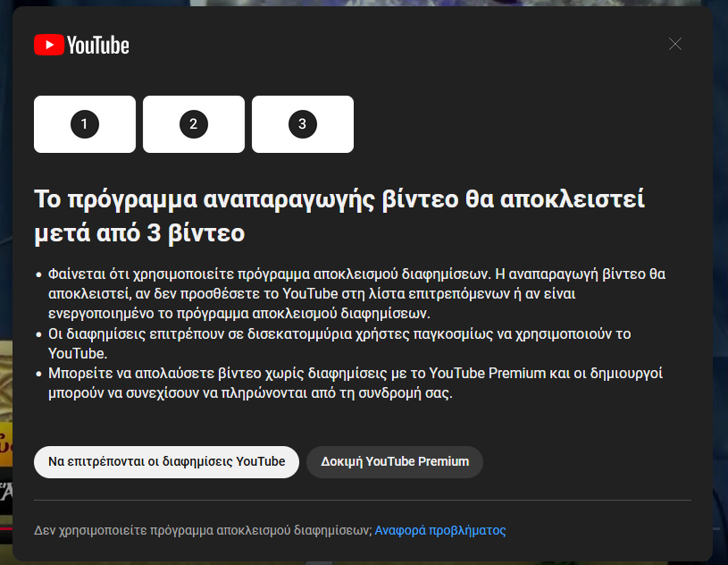The width and height of the screenshot is (728, 565).
Task: Click the horizontal divider above the footer
Action: [x=362, y=500]
